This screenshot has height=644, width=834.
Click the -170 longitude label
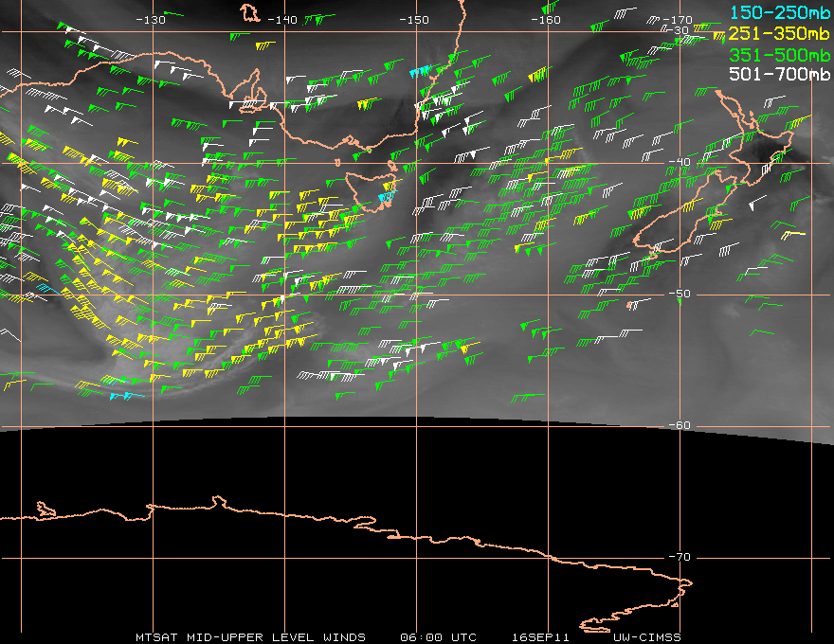[678, 20]
